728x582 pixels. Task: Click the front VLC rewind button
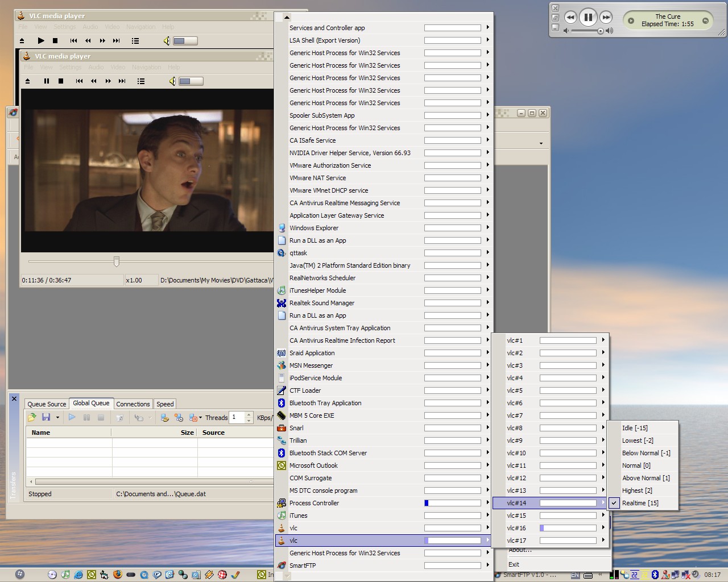94,81
